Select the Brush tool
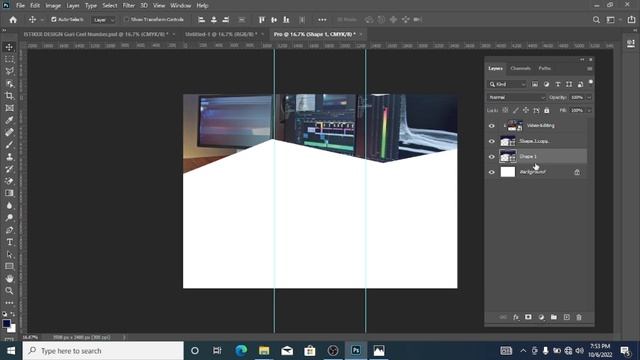This screenshot has width=640, height=360. 9,144
